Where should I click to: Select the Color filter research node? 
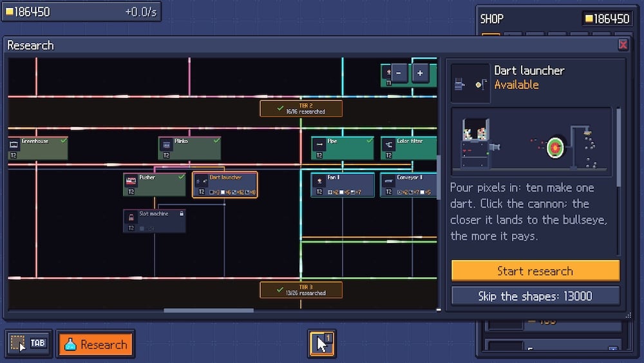[409, 148]
